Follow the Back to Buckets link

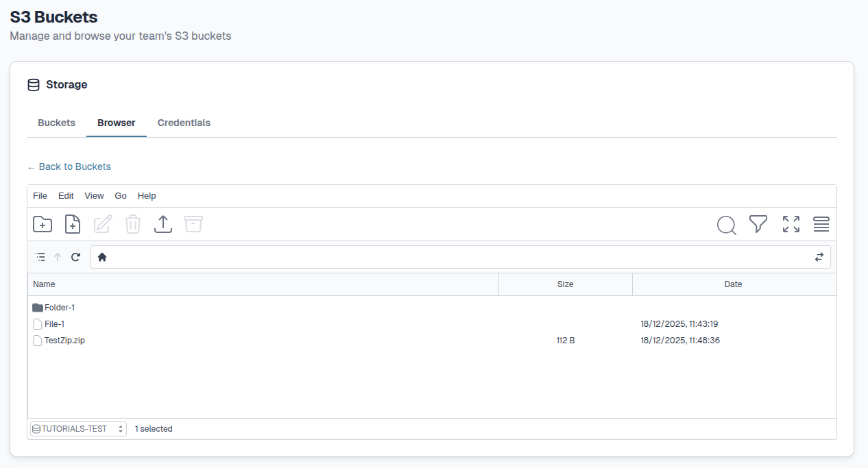click(69, 167)
